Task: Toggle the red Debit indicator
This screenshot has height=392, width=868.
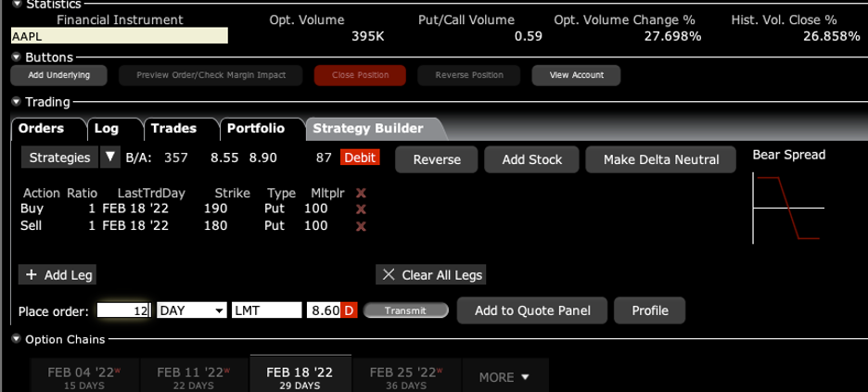Action: pos(360,158)
